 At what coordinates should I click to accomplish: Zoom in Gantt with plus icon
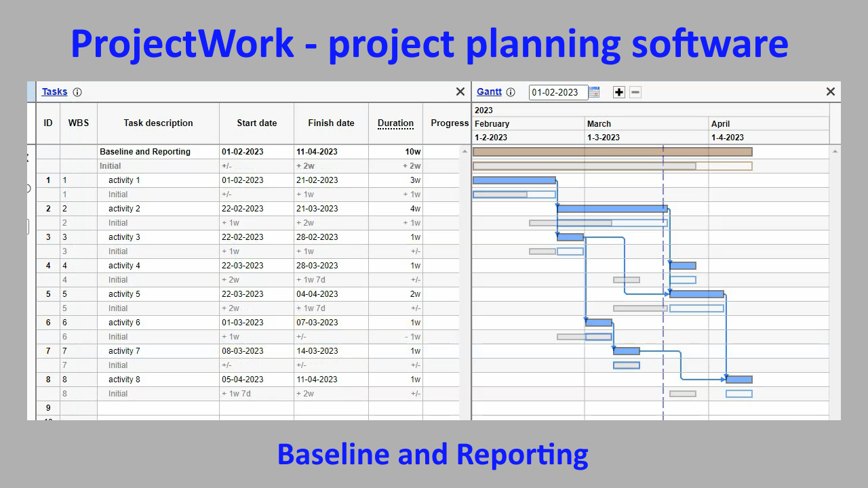tap(618, 92)
